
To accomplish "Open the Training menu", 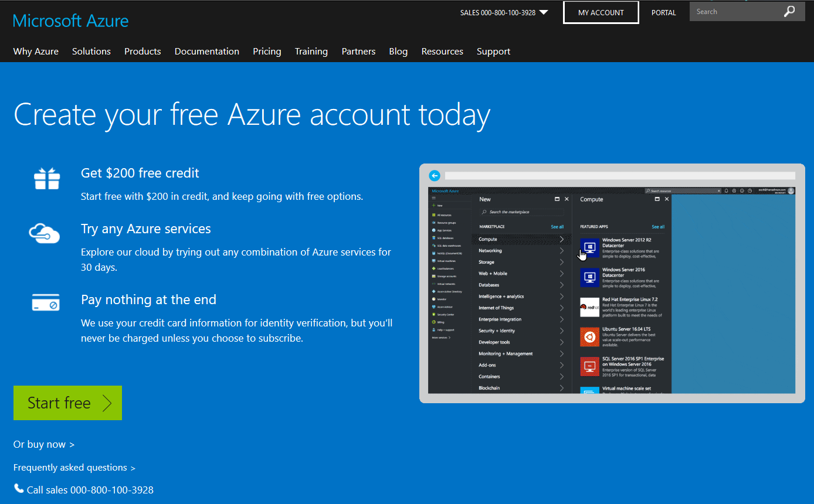I will (x=311, y=52).
